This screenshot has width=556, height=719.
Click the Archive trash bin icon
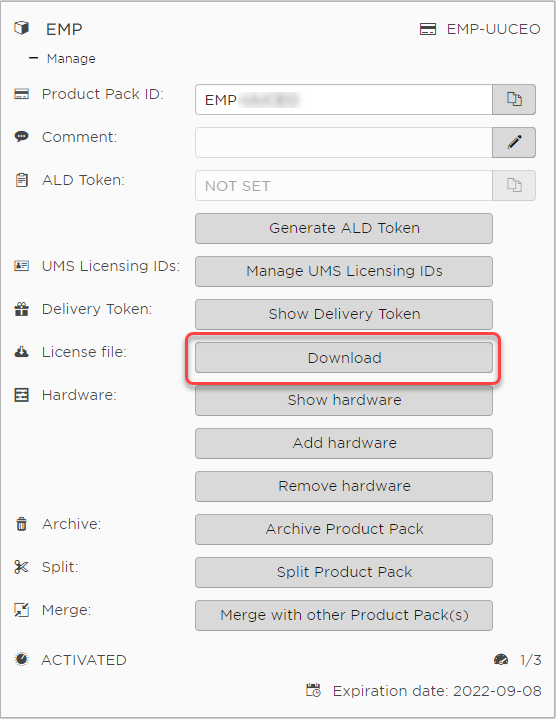[22, 524]
